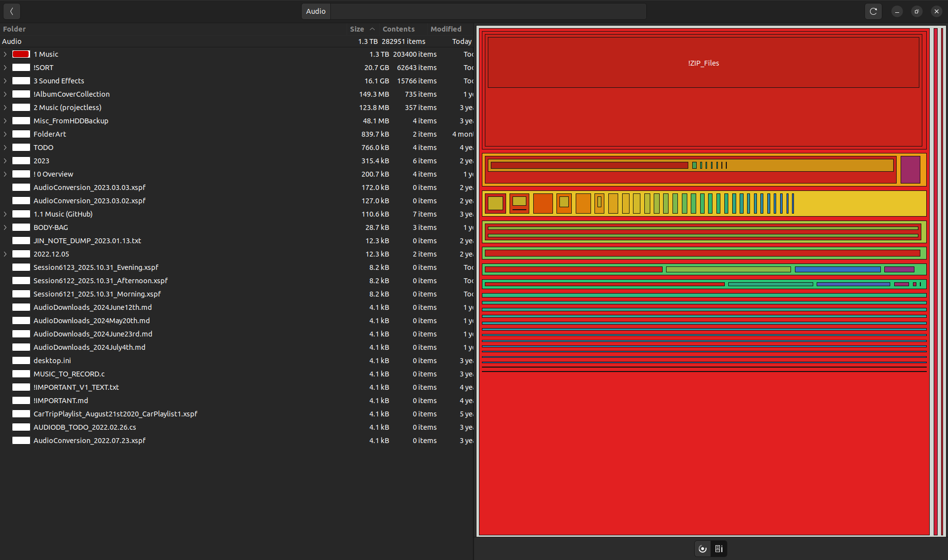948x560 pixels.
Task: Expand the 3 Sound Effects folder
Action: coord(5,81)
